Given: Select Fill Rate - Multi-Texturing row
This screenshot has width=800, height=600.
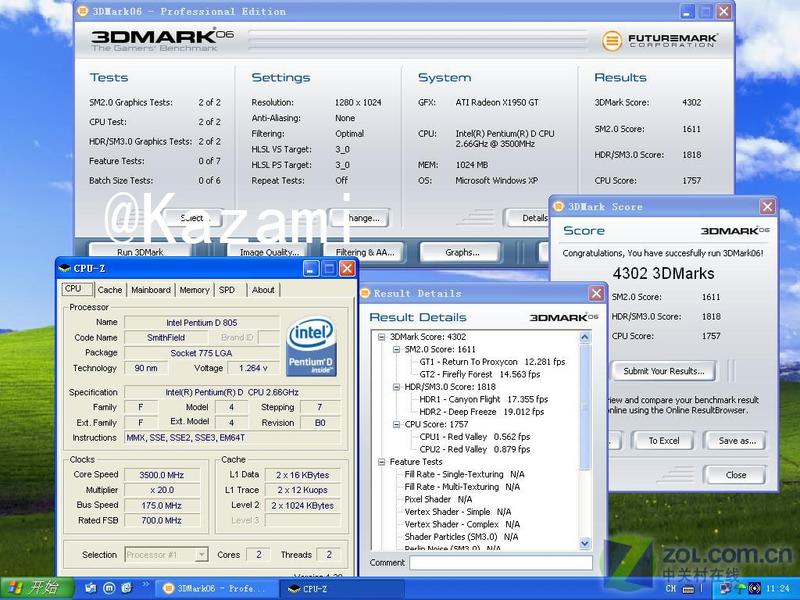Looking at the screenshot, I should (462, 487).
